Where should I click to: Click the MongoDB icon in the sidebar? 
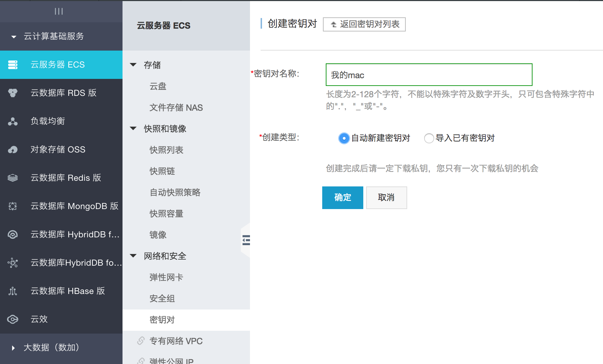click(13, 206)
